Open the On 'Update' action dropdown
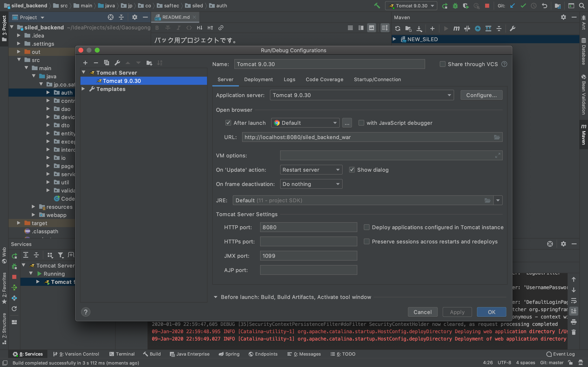Screen dimensions: 588x367 tap(311, 170)
